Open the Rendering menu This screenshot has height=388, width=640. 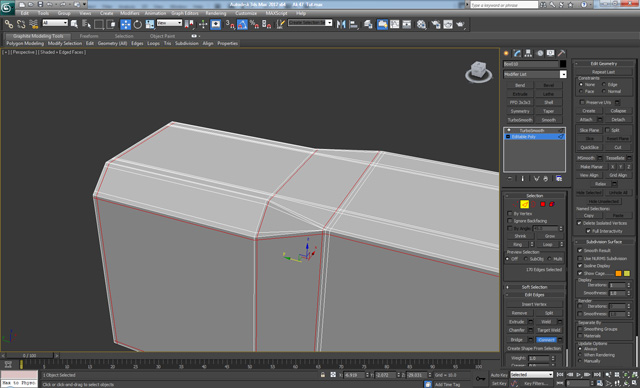216,13
